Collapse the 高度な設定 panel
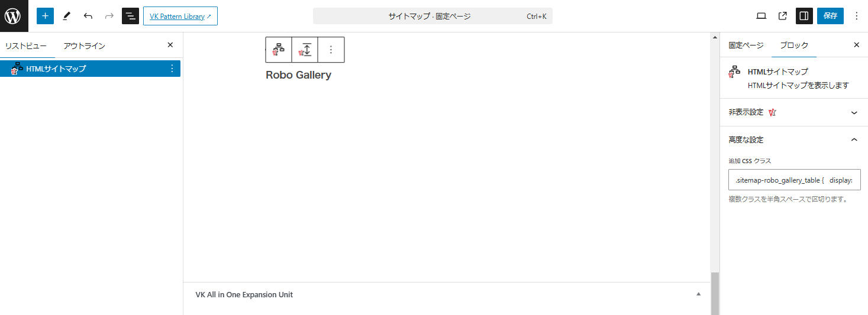Image resolution: width=868 pixels, height=315 pixels. click(793, 140)
